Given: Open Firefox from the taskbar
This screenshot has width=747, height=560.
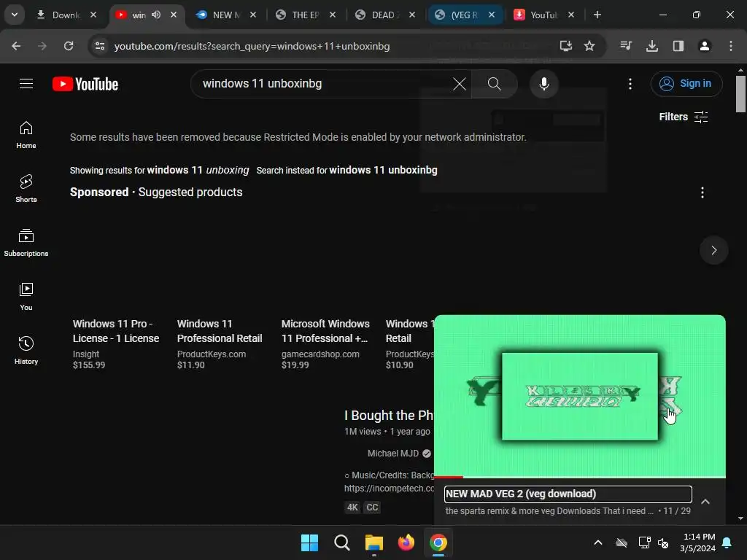Looking at the screenshot, I should point(406,542).
